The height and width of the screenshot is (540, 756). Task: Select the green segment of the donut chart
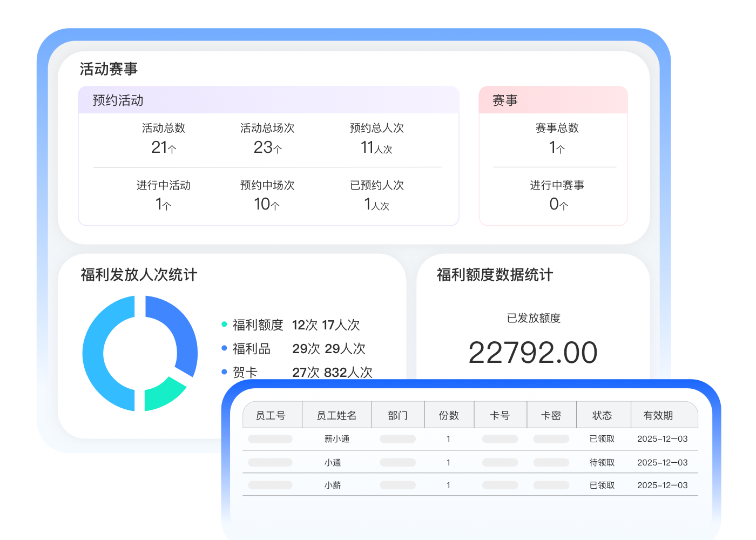click(x=163, y=394)
